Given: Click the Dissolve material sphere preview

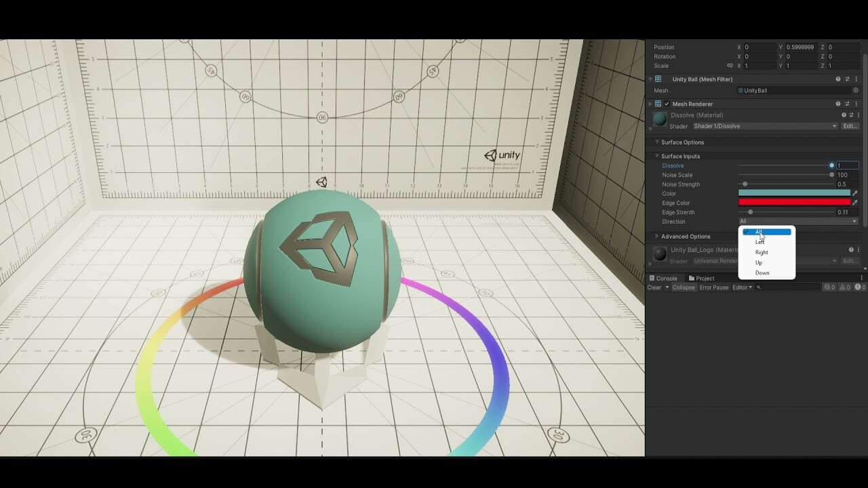Looking at the screenshot, I should (x=658, y=118).
